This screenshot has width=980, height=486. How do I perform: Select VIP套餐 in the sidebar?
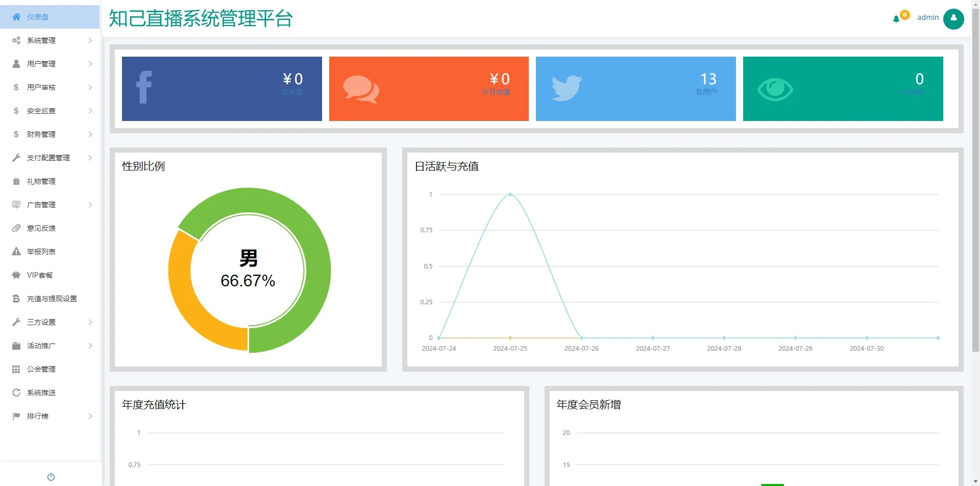pyautogui.click(x=40, y=275)
